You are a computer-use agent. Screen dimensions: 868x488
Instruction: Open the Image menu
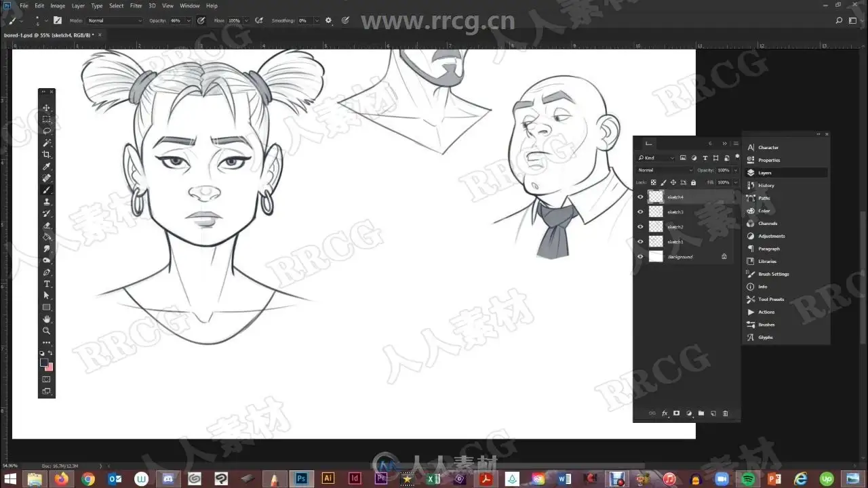point(58,5)
